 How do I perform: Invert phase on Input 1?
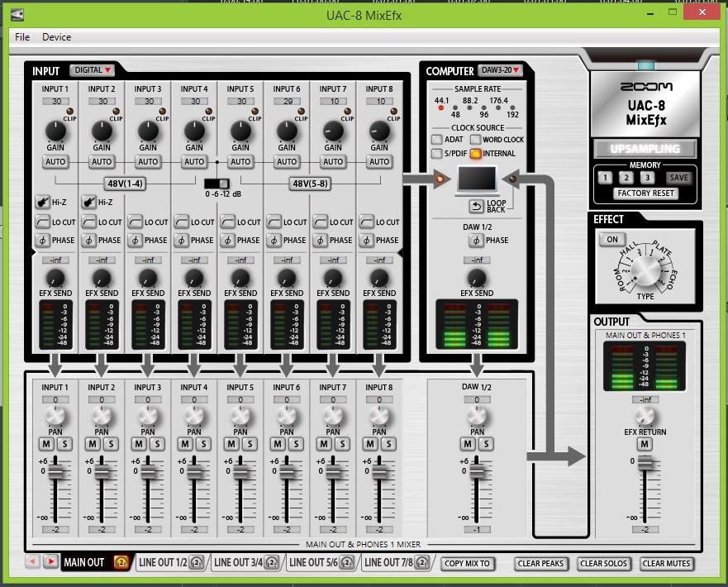(x=43, y=240)
